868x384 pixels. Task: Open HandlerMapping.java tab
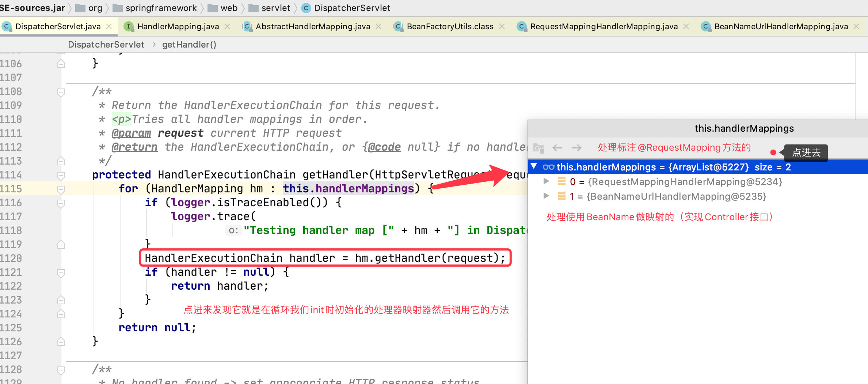(x=178, y=26)
